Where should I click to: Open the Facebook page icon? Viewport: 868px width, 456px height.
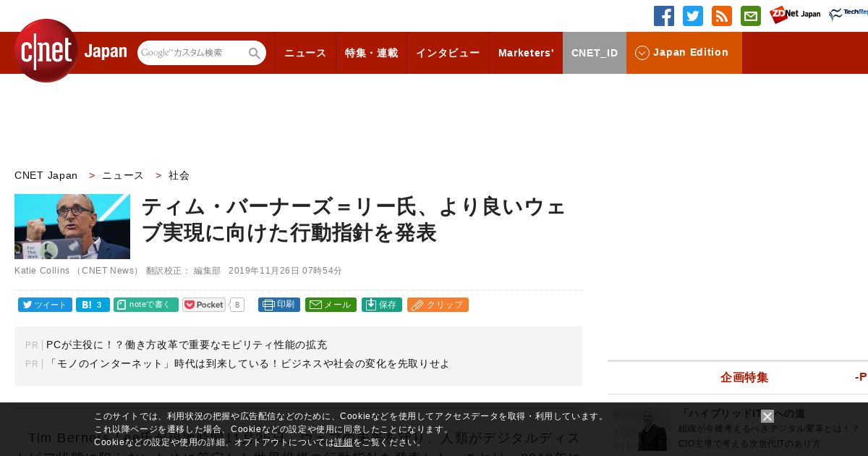(664, 16)
